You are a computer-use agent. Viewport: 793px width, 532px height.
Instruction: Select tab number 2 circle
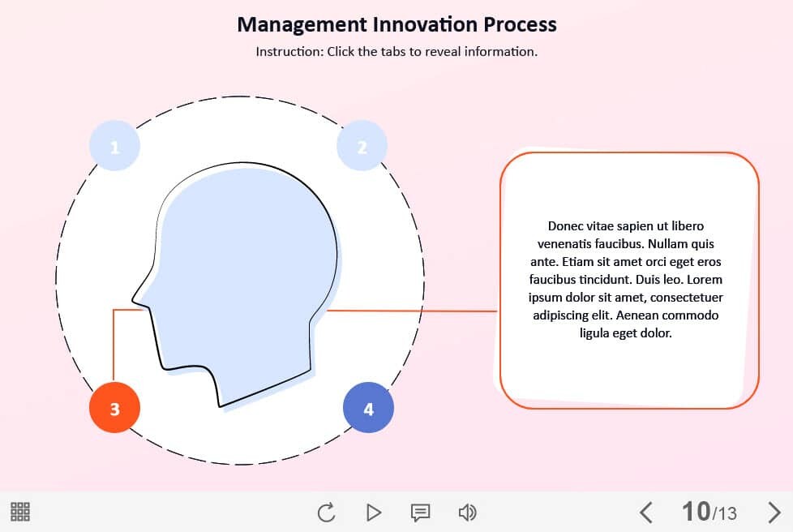pos(362,148)
